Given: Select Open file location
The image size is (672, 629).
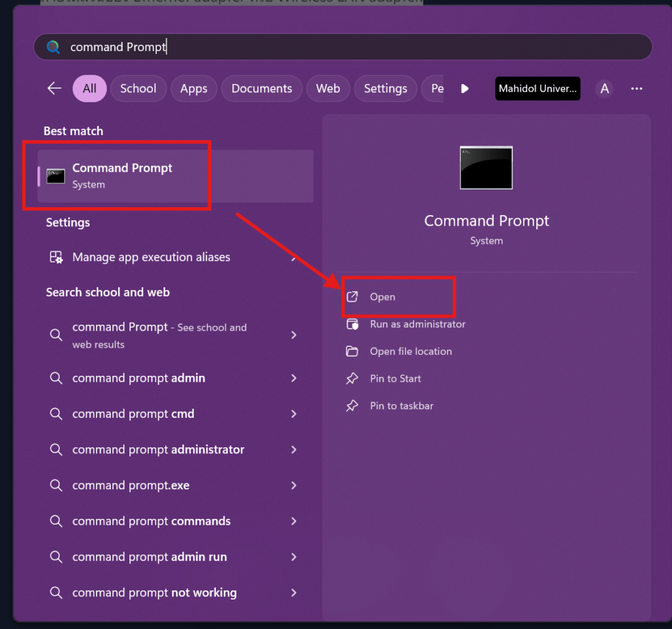Looking at the screenshot, I should (411, 352).
